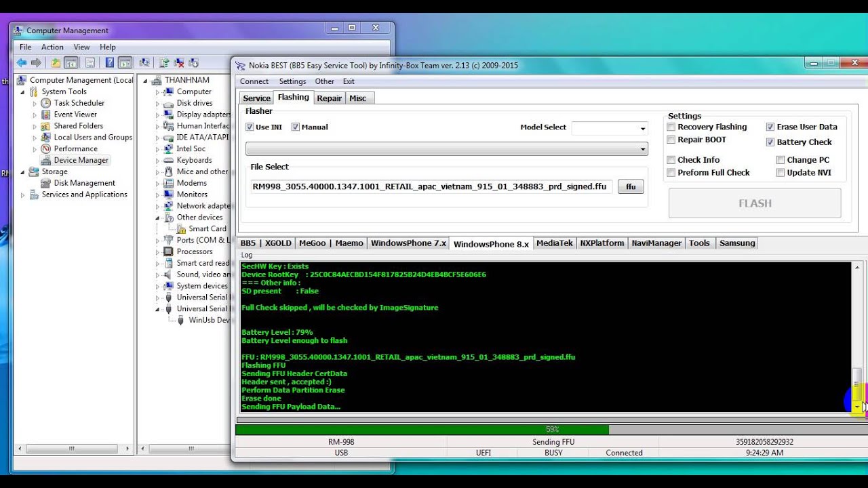The image size is (868, 488).
Task: Click blue Help question mark icon
Action: pos(109,62)
